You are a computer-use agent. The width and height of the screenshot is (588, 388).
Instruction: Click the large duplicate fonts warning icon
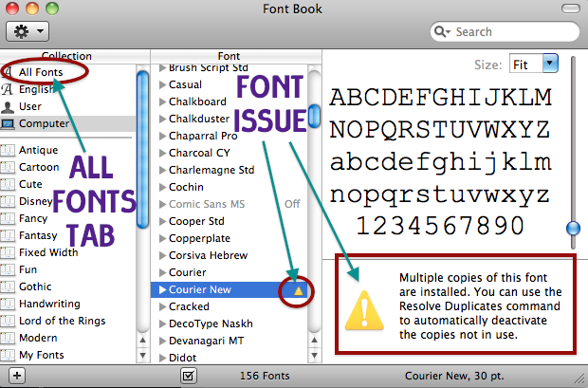pyautogui.click(x=364, y=310)
